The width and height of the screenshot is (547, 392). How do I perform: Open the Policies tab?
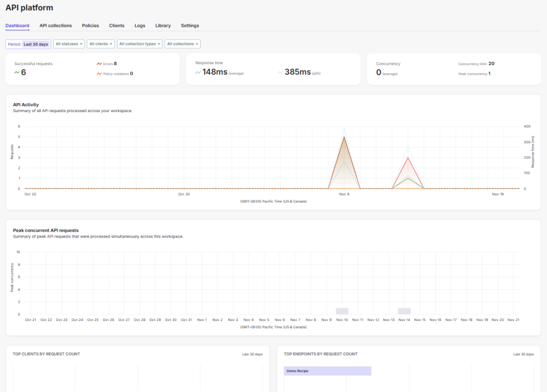pos(90,26)
